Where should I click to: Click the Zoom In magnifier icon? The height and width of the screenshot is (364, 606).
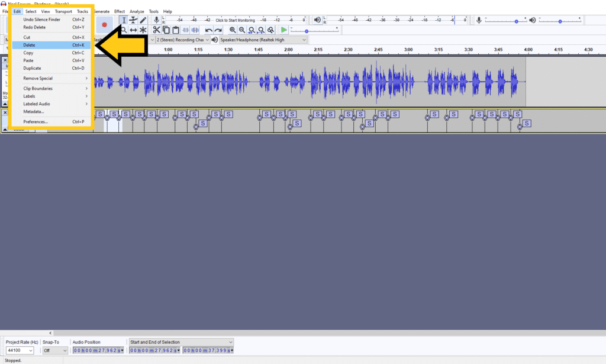tap(233, 30)
